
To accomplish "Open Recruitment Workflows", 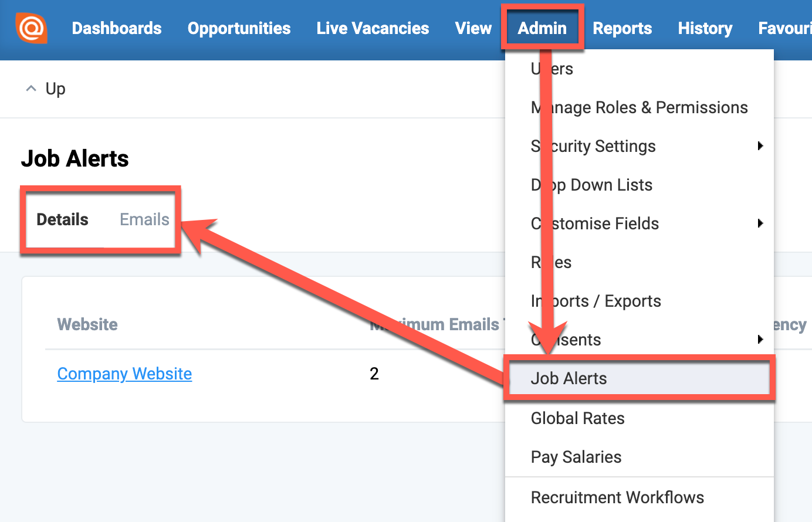I will pyautogui.click(x=617, y=497).
